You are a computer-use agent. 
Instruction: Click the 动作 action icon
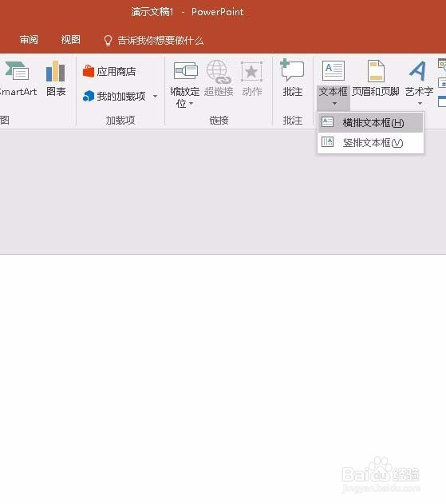click(x=251, y=71)
